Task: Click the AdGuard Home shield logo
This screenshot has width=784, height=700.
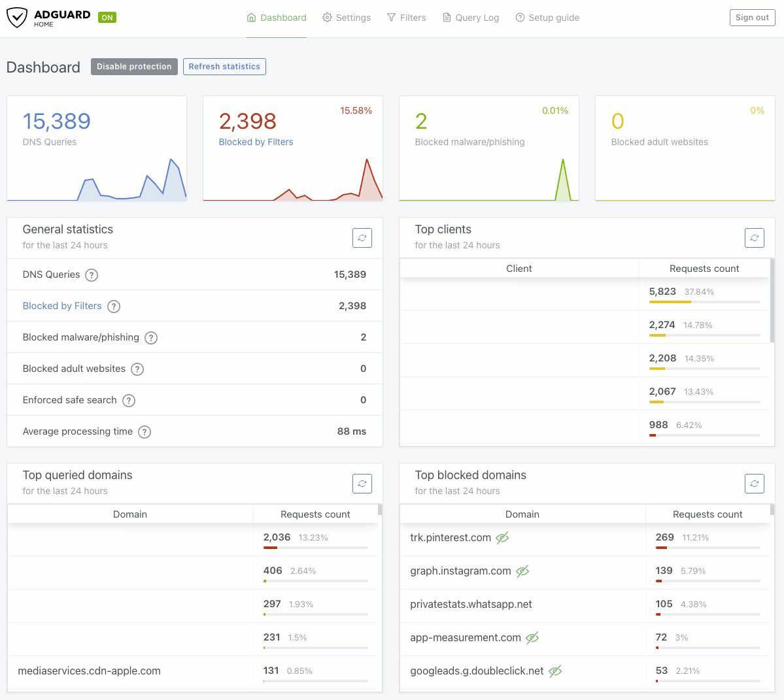Action: (17, 18)
